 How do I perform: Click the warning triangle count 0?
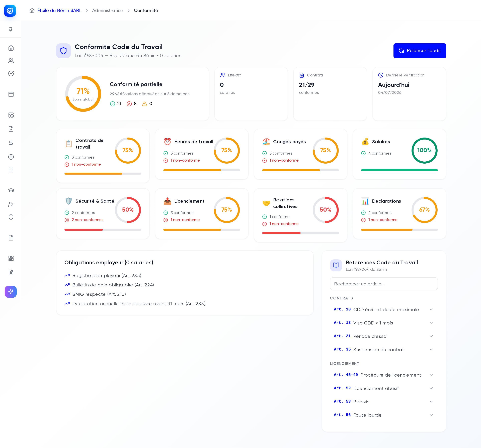[x=147, y=104]
